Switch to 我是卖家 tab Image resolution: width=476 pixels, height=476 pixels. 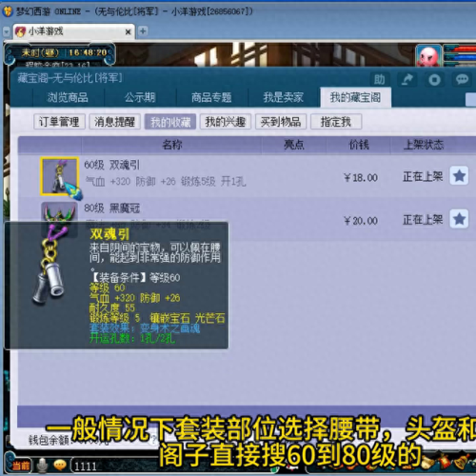[x=284, y=97]
